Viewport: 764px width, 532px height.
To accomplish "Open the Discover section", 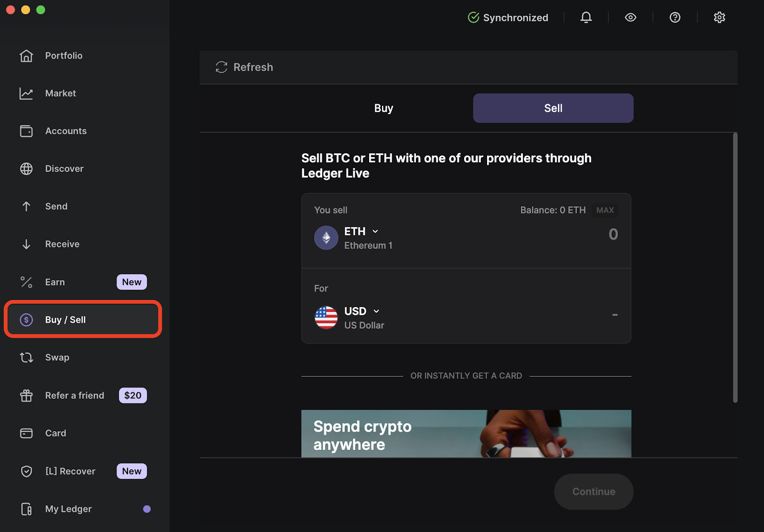I will tap(64, 169).
